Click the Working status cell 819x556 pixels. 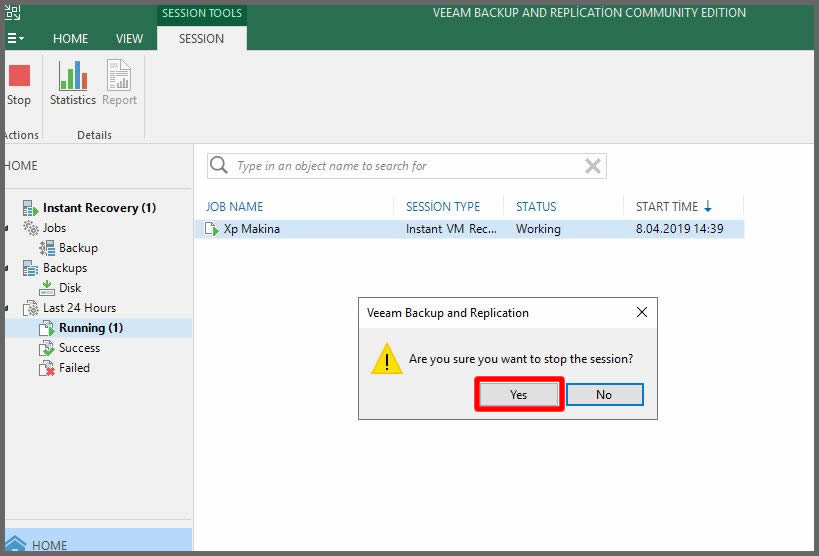point(538,229)
